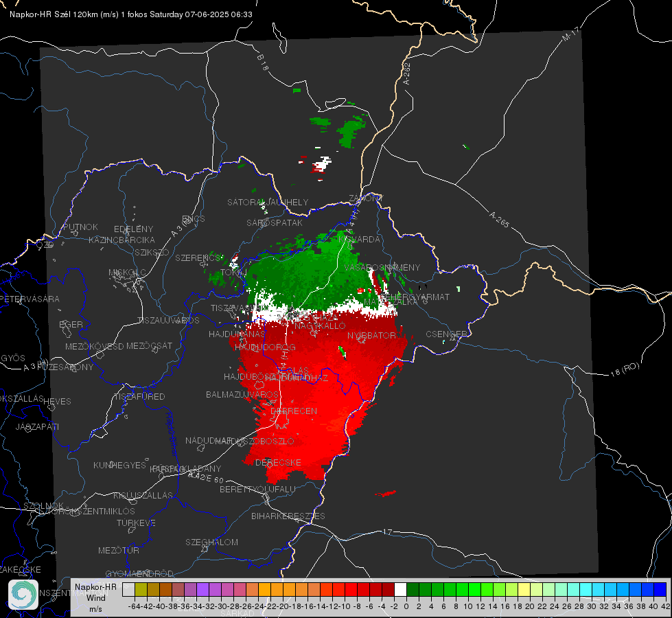The width and height of the screenshot is (672, 618).
Task: Click the BALMAZÚJVÁROS city label
Action: pyautogui.click(x=242, y=394)
